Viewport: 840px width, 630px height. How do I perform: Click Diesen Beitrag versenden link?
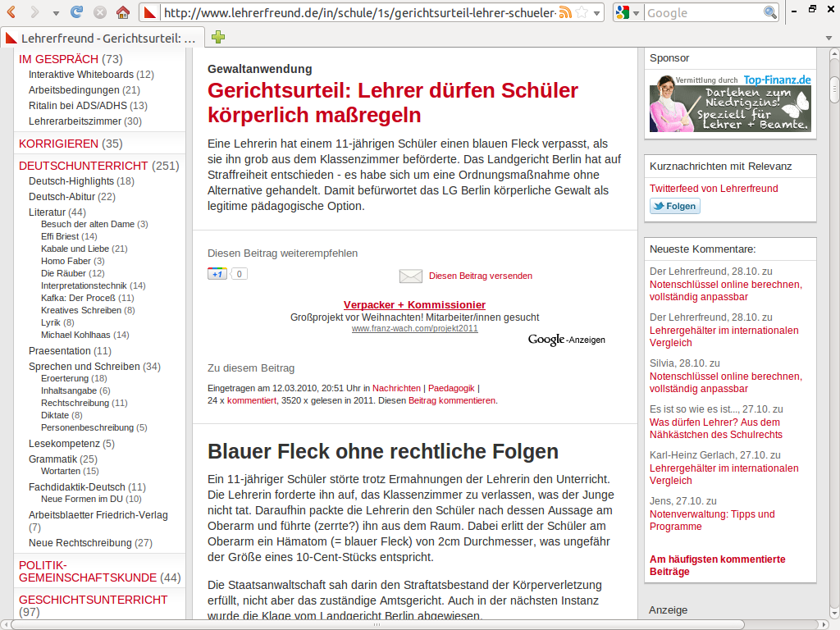pyautogui.click(x=481, y=276)
